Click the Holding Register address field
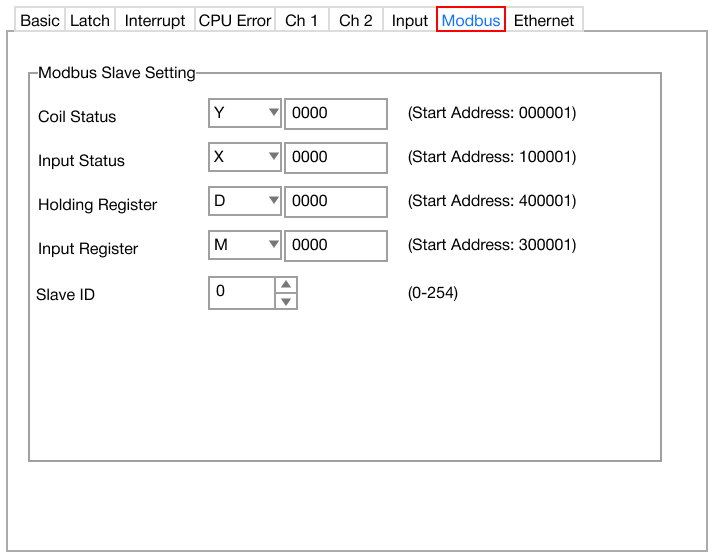714x558 pixels. point(336,202)
